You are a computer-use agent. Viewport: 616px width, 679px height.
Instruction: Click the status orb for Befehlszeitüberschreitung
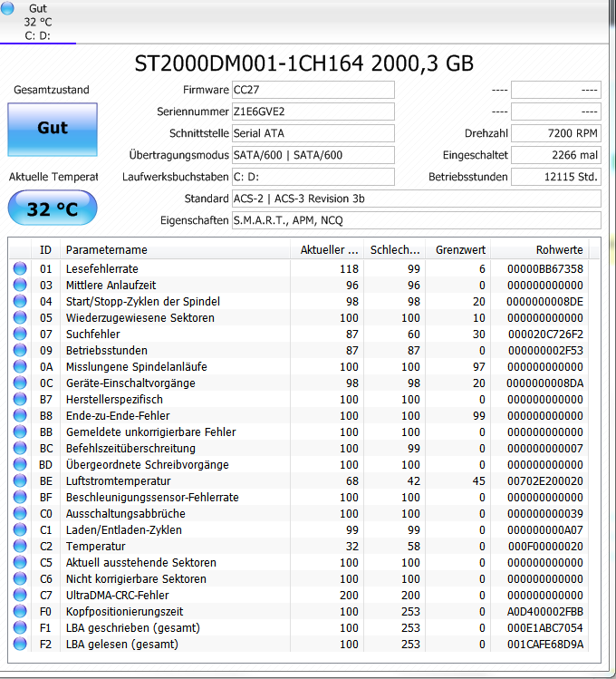pyautogui.click(x=20, y=448)
